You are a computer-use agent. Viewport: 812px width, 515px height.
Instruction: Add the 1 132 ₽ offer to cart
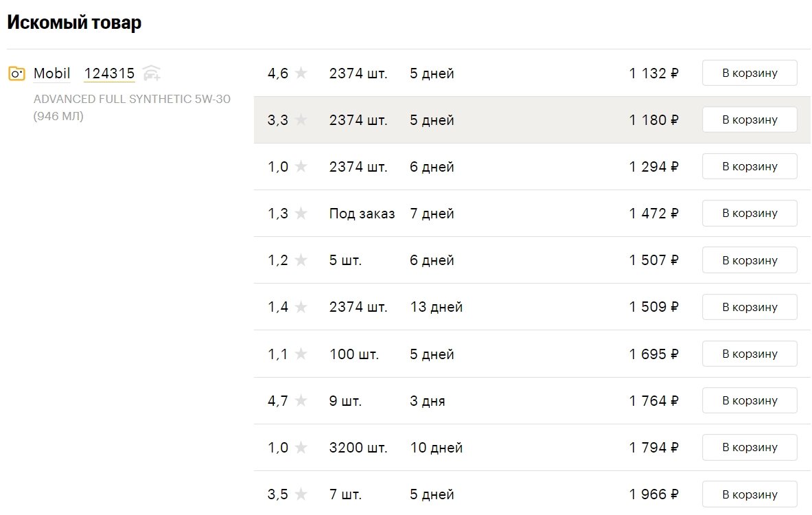pos(750,73)
